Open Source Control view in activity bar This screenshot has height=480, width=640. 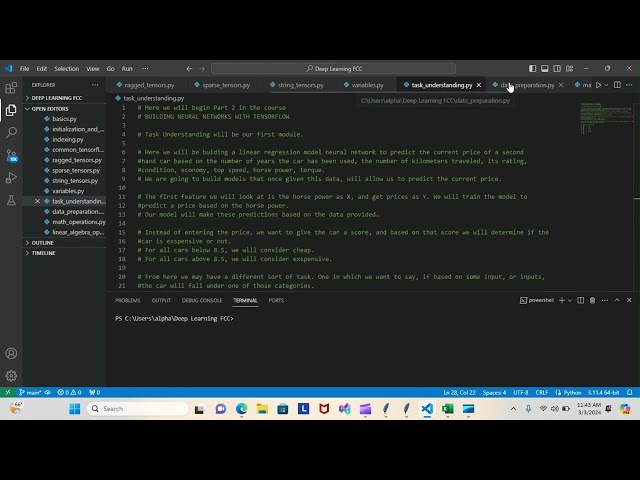pos(11,155)
